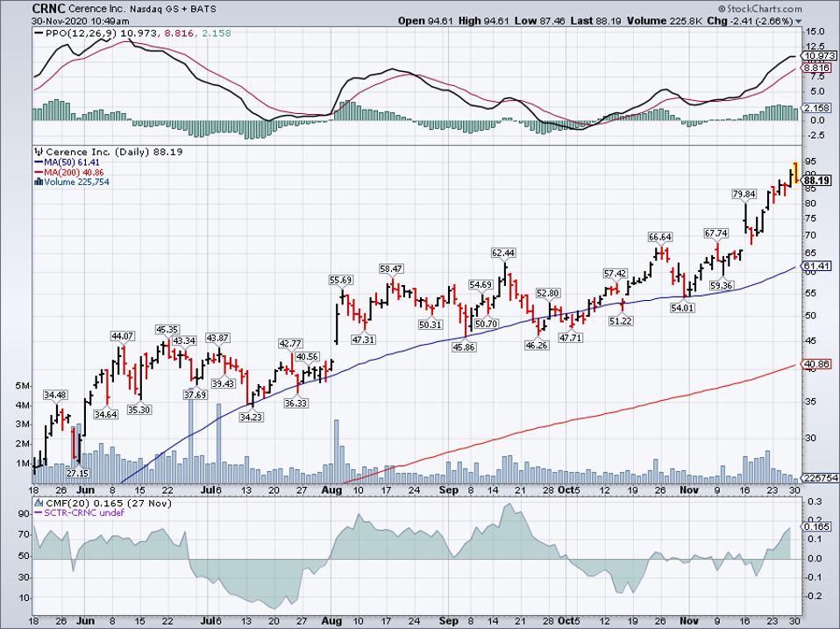Click the 57.42 high price annotation
Viewport: 840px width, 629px height.
point(615,274)
